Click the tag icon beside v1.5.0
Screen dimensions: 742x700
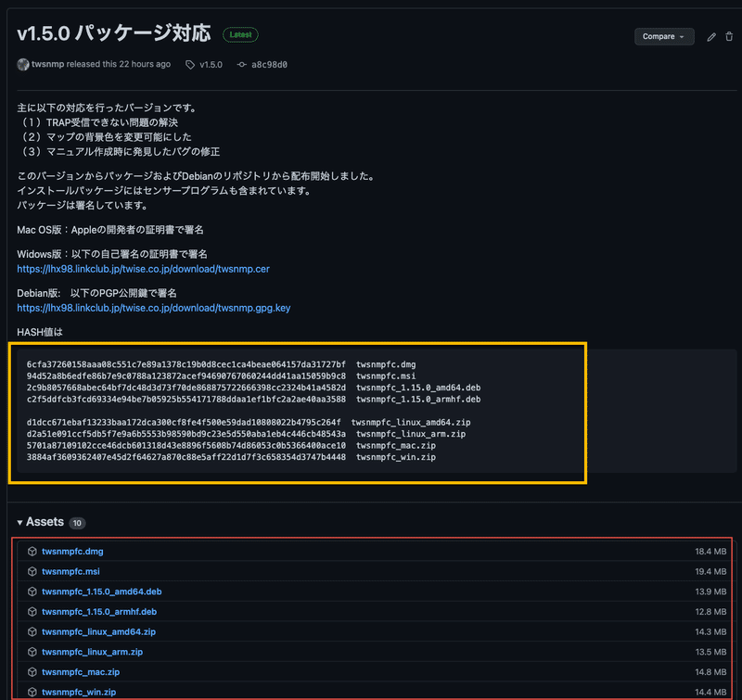tap(190, 65)
